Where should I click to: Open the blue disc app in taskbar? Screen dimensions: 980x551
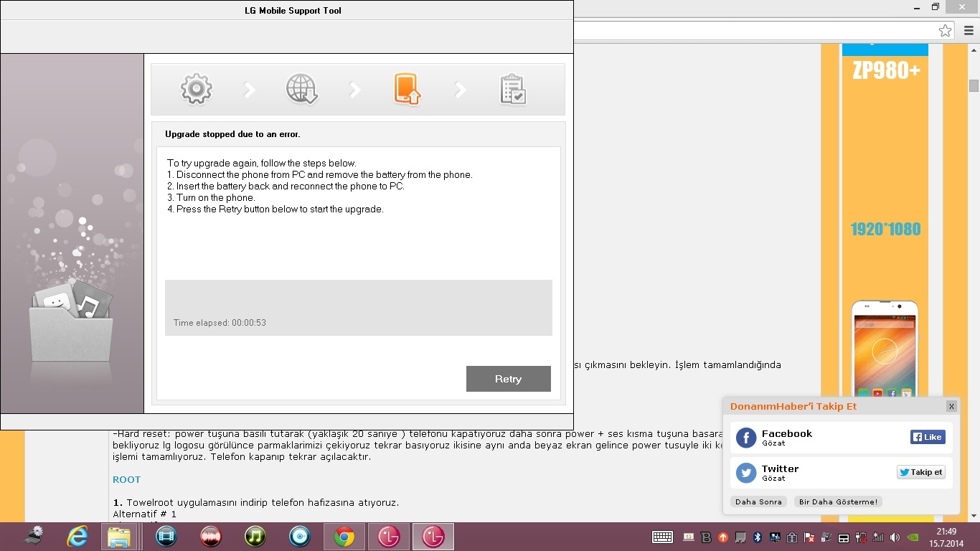tap(300, 537)
